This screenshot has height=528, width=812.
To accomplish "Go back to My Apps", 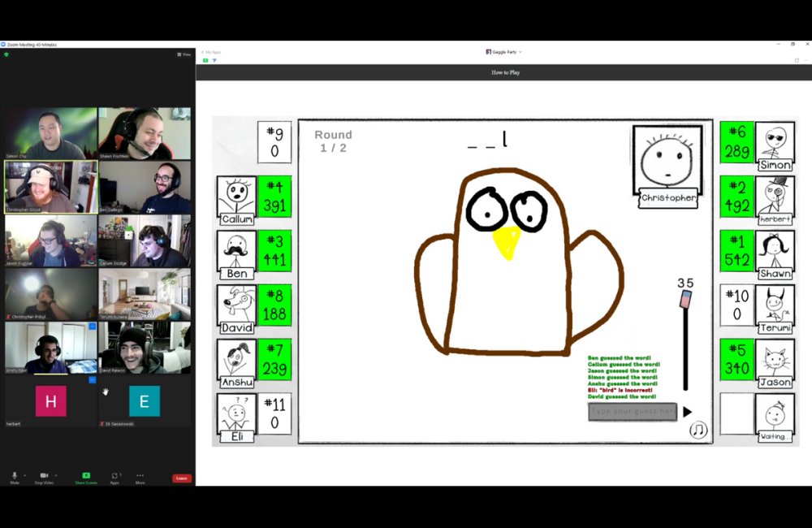I will (212, 52).
